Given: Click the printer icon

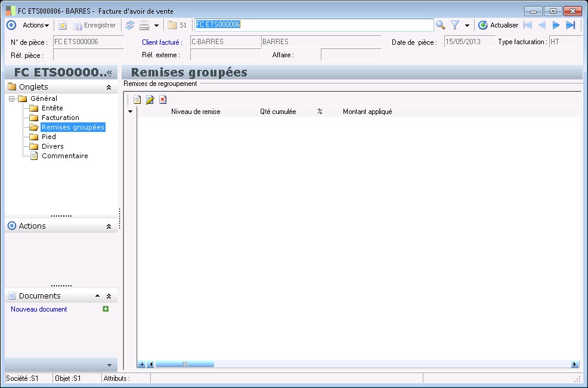Looking at the screenshot, I should click(144, 25).
